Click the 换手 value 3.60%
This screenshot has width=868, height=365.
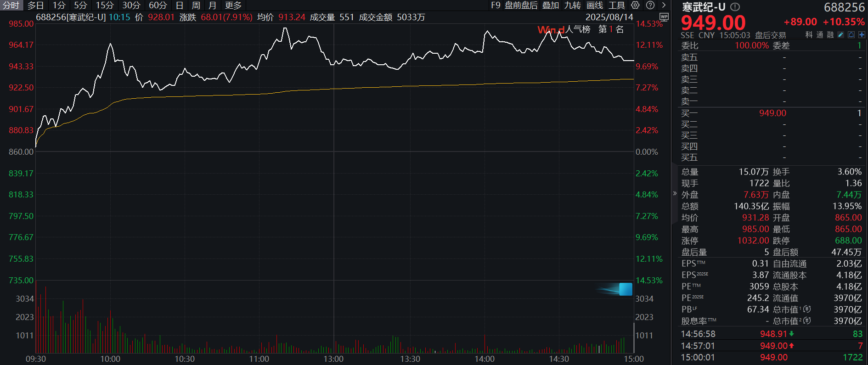coord(850,172)
